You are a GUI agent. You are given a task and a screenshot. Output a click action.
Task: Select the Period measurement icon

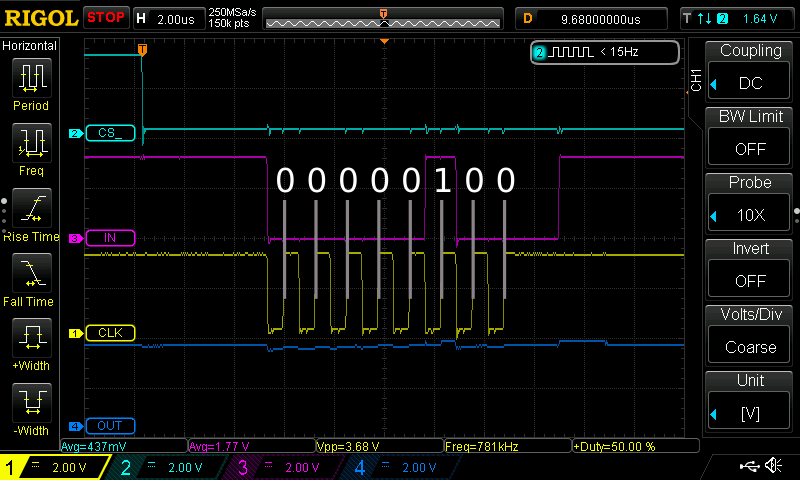[x=32, y=78]
